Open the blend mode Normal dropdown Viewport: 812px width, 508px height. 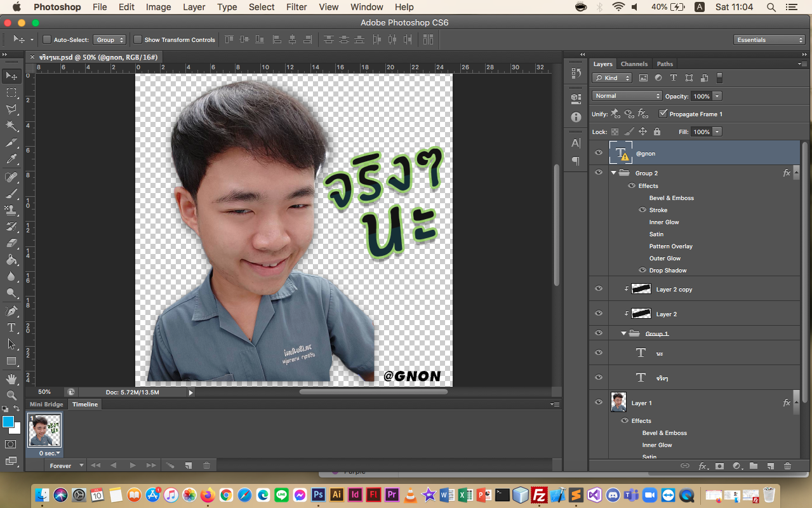pyautogui.click(x=627, y=96)
